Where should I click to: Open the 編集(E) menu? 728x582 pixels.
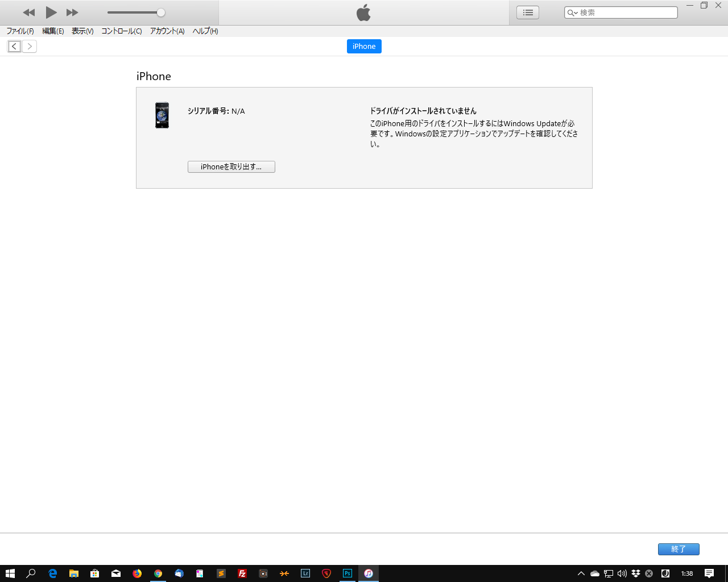pos(53,31)
